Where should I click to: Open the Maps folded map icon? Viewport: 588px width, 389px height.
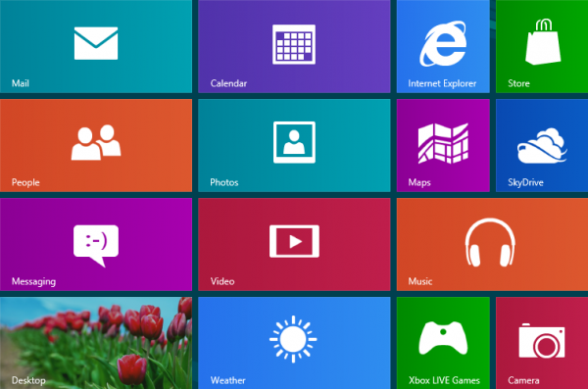point(443,143)
